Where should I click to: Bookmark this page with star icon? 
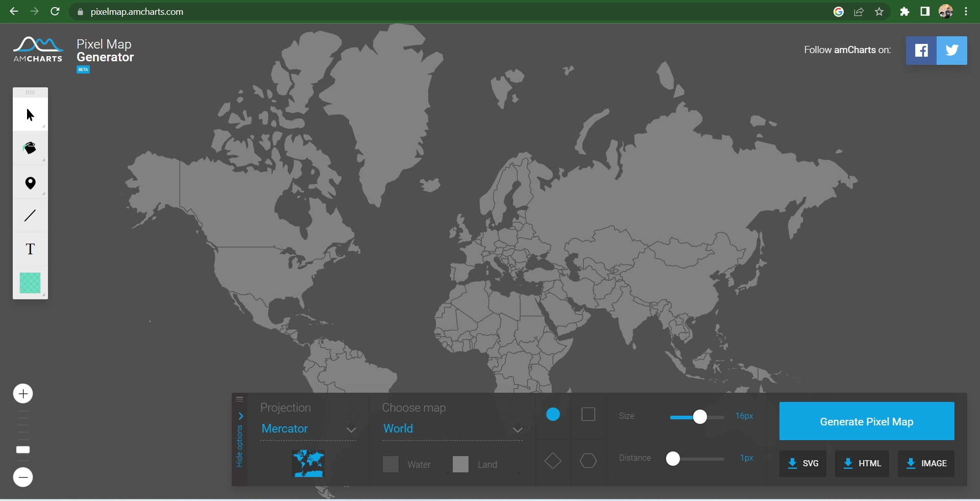(879, 12)
